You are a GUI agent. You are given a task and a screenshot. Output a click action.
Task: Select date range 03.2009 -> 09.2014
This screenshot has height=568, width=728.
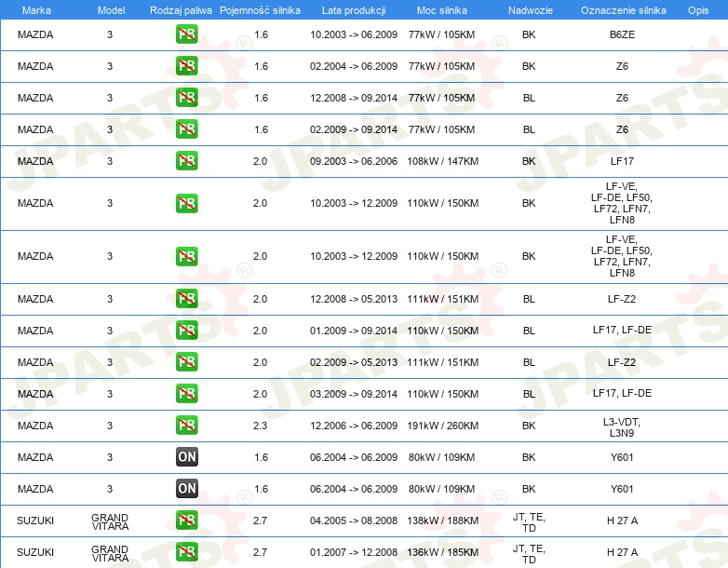click(354, 394)
